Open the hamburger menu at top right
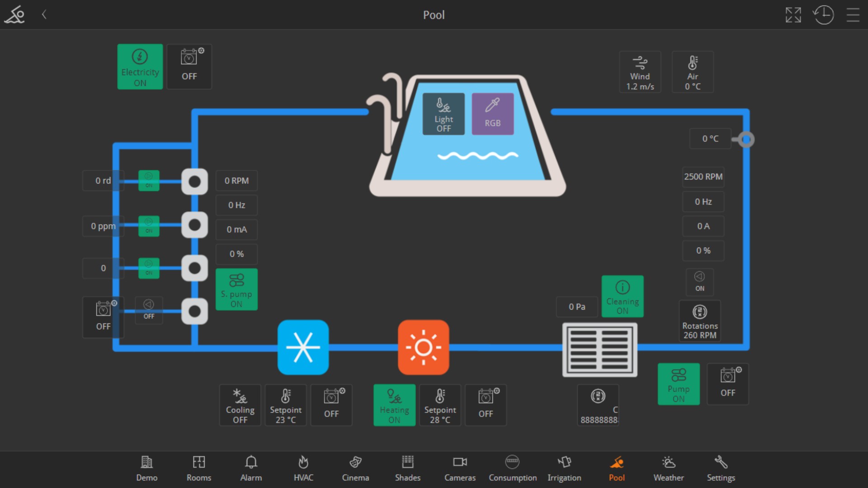This screenshot has width=868, height=488. coord(853,15)
